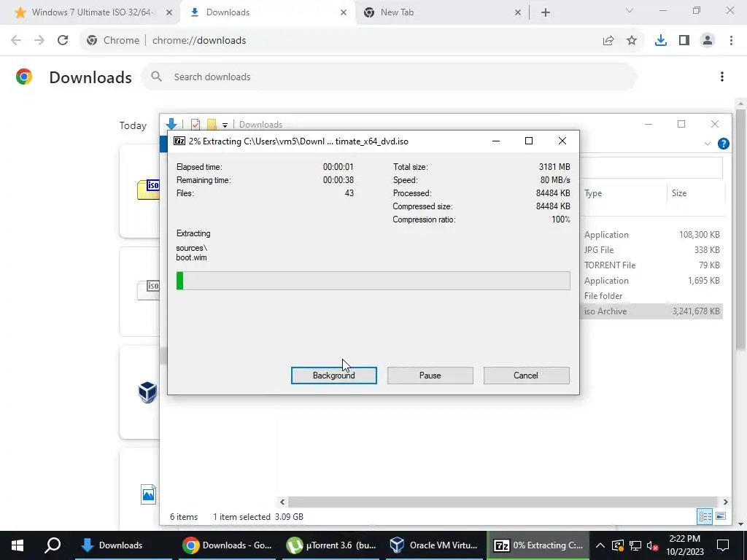This screenshot has height=560, width=747.
Task: Pause the 7-Zip extraction
Action: [430, 376]
